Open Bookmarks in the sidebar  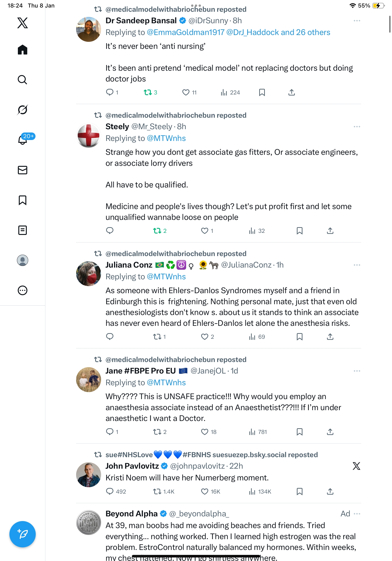(23, 200)
